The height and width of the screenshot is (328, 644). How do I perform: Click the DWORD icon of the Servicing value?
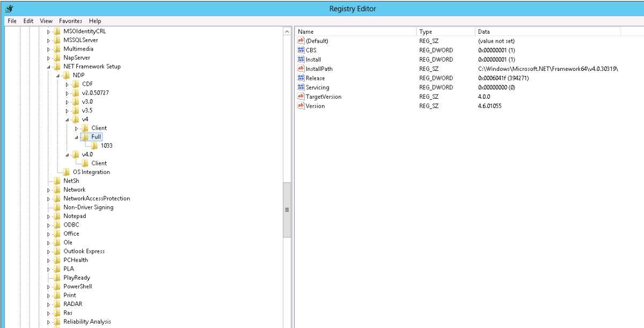301,88
